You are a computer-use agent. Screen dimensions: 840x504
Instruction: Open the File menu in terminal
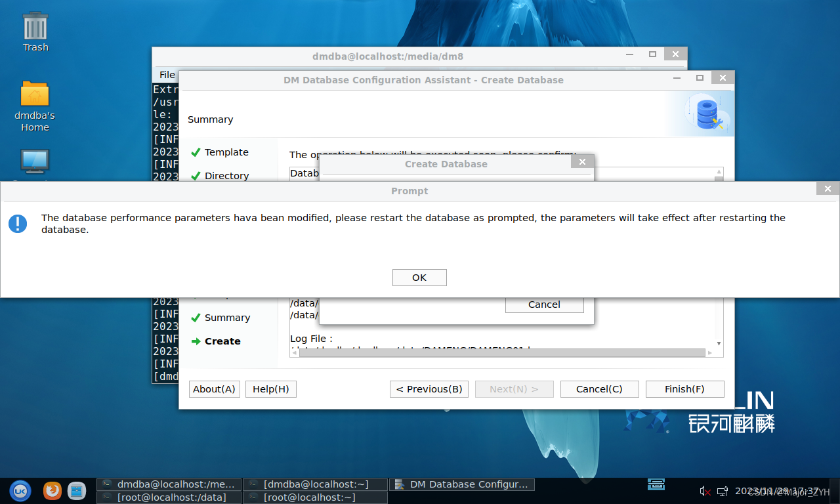(x=167, y=75)
